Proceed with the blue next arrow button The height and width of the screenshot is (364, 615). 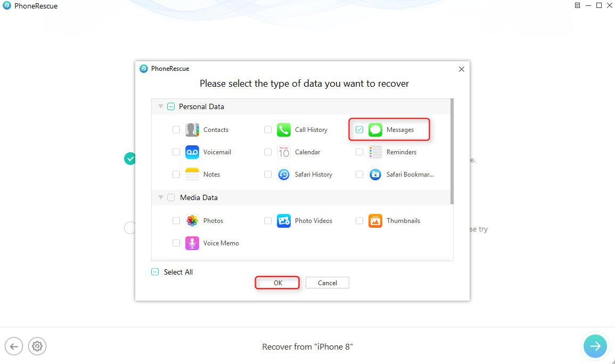(x=595, y=346)
